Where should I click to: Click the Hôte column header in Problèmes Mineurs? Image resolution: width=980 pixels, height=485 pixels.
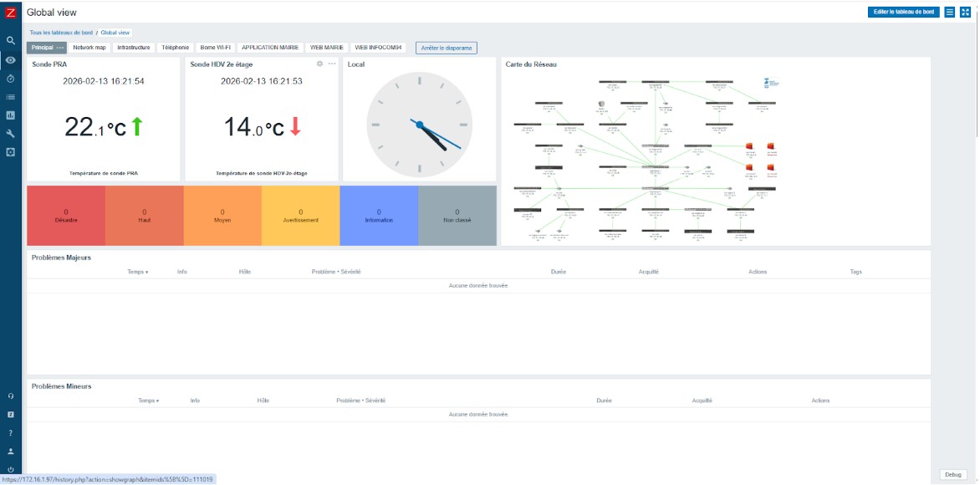(x=263, y=401)
